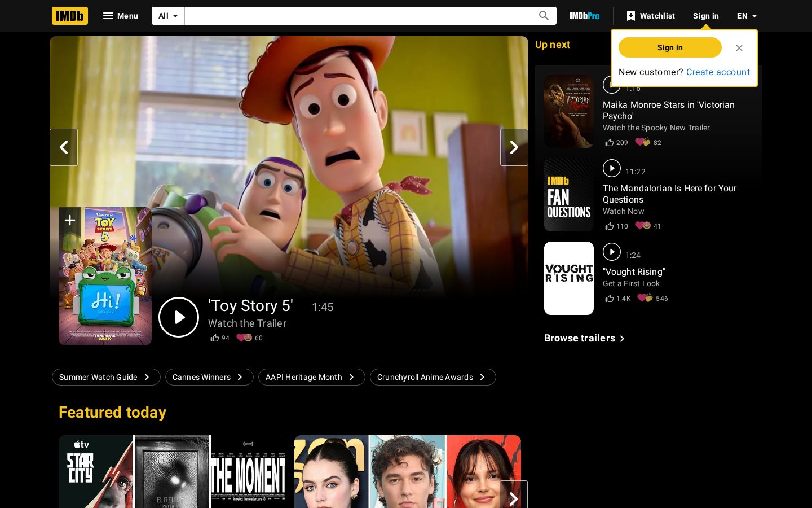Screen dimensions: 812x508
Task: Like the Victorian Psycho trailer
Action: (616, 143)
